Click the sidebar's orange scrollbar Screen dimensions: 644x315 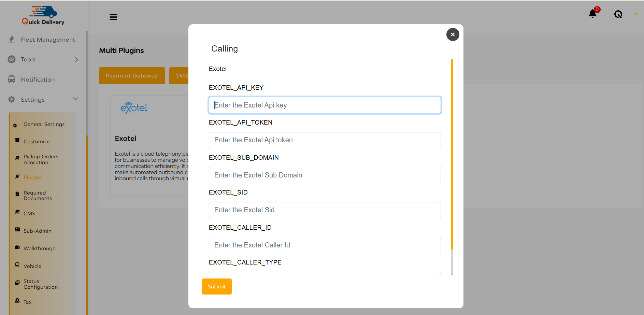(87, 225)
